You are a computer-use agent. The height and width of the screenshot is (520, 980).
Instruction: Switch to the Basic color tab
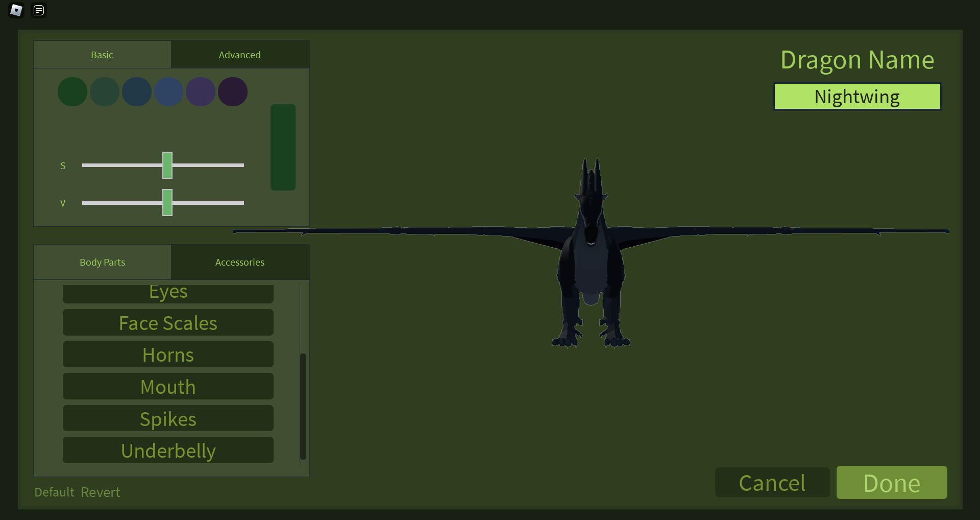click(102, 55)
